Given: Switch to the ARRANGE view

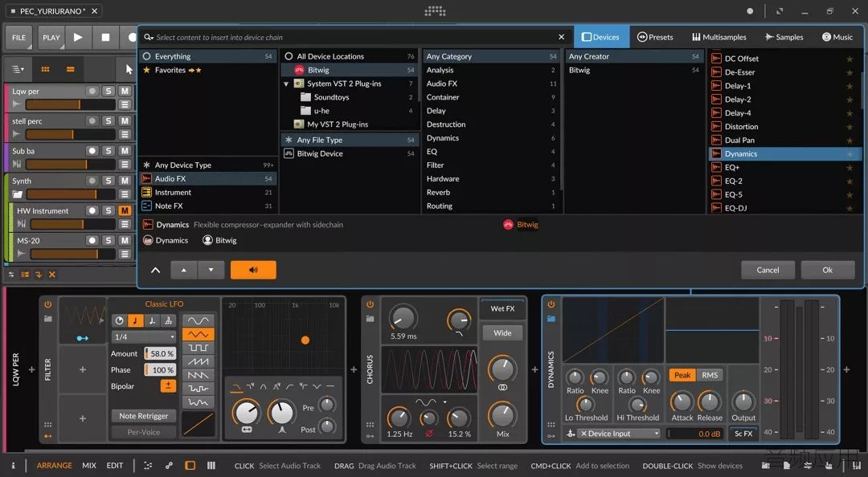Looking at the screenshot, I should point(55,466).
